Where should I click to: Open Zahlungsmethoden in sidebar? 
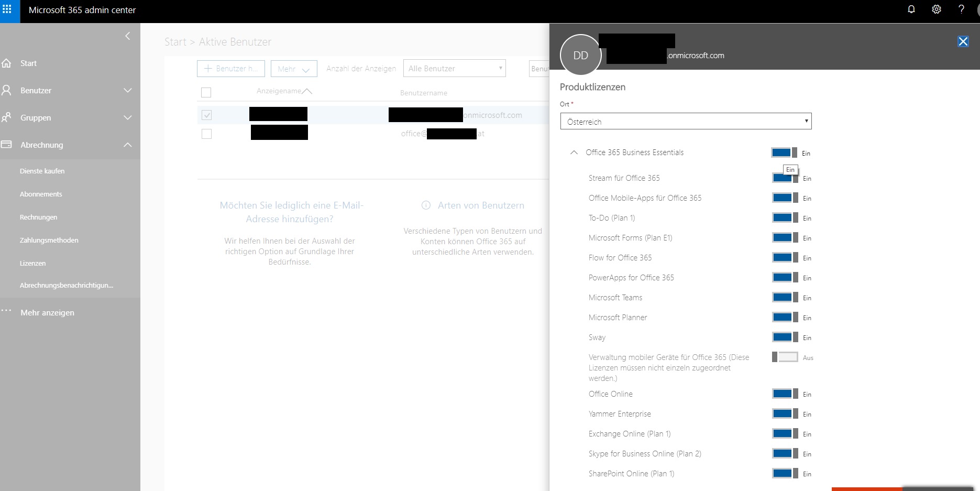[49, 240]
